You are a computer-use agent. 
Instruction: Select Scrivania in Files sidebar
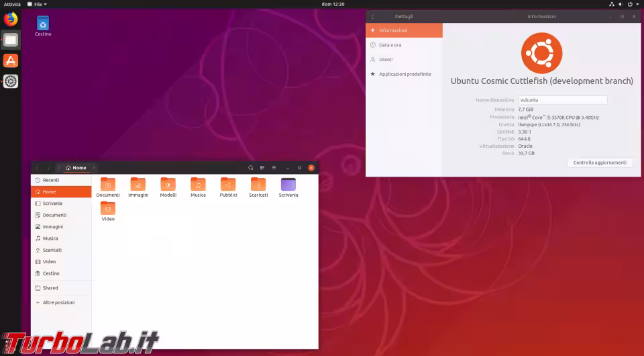61,204
